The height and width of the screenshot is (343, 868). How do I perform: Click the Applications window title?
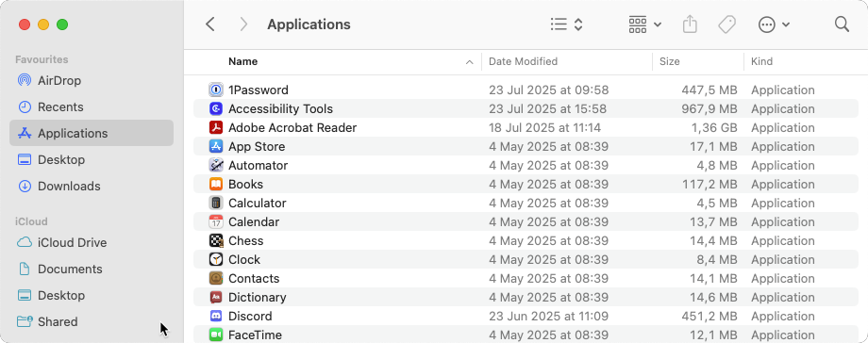tap(309, 24)
